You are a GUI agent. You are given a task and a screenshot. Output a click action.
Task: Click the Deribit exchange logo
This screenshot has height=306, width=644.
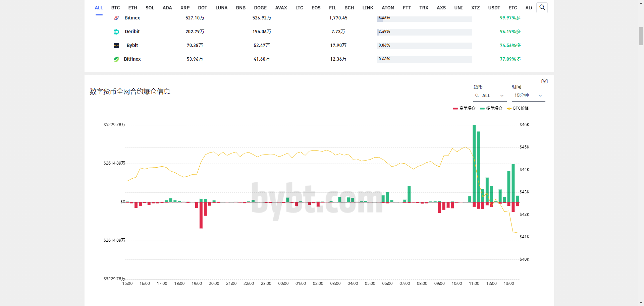(116, 32)
